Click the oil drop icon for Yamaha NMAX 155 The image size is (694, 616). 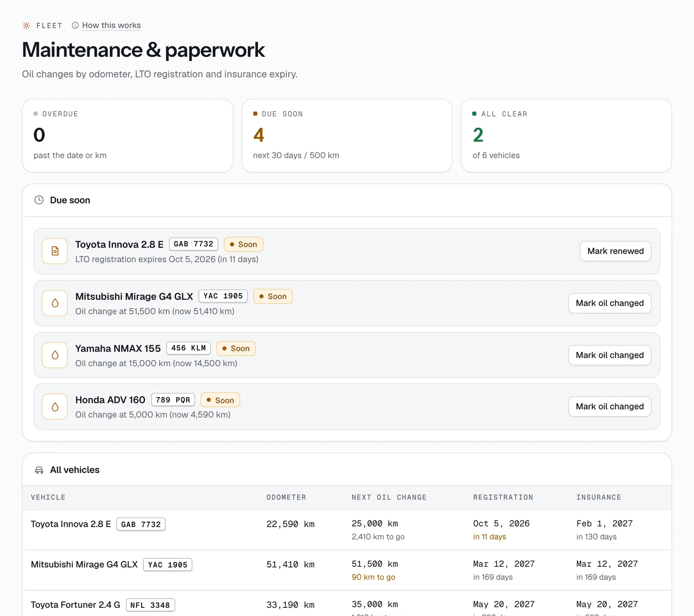coord(55,355)
